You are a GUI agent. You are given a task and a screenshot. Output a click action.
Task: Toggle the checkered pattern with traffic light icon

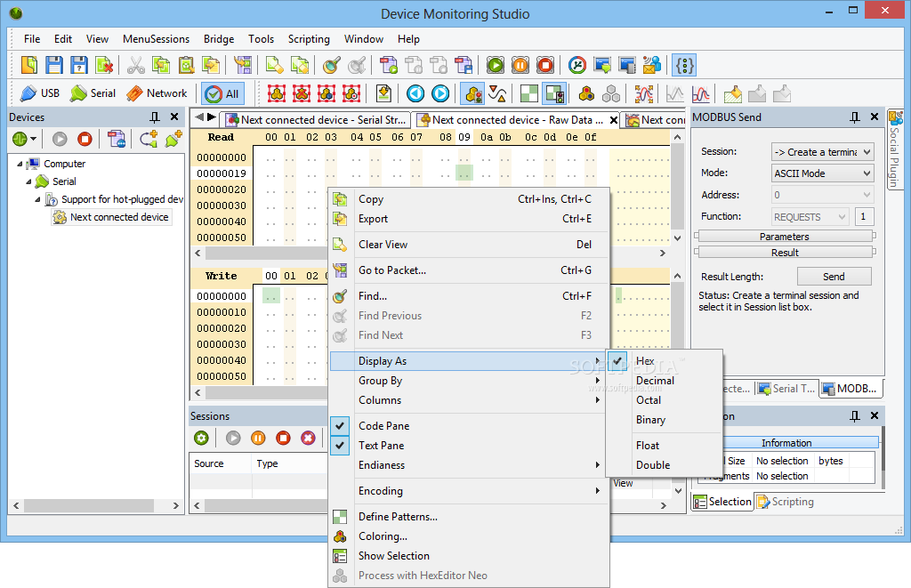(554, 93)
